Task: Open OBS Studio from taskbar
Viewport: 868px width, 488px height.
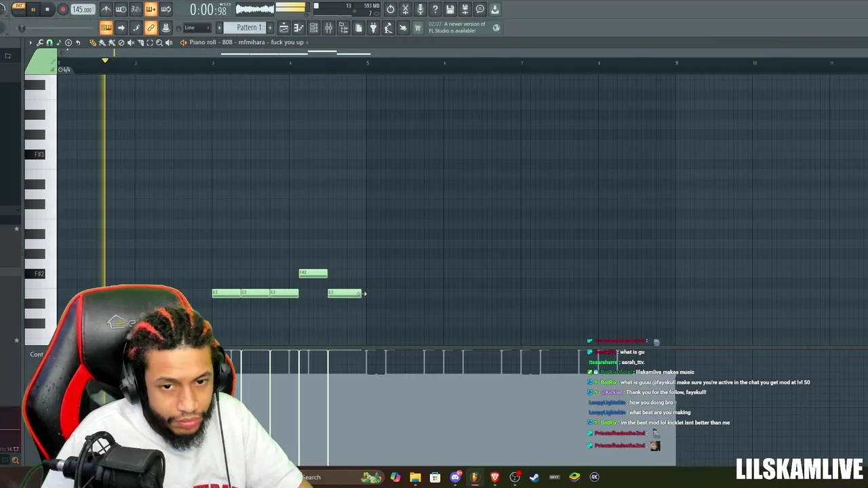Action: [x=515, y=477]
